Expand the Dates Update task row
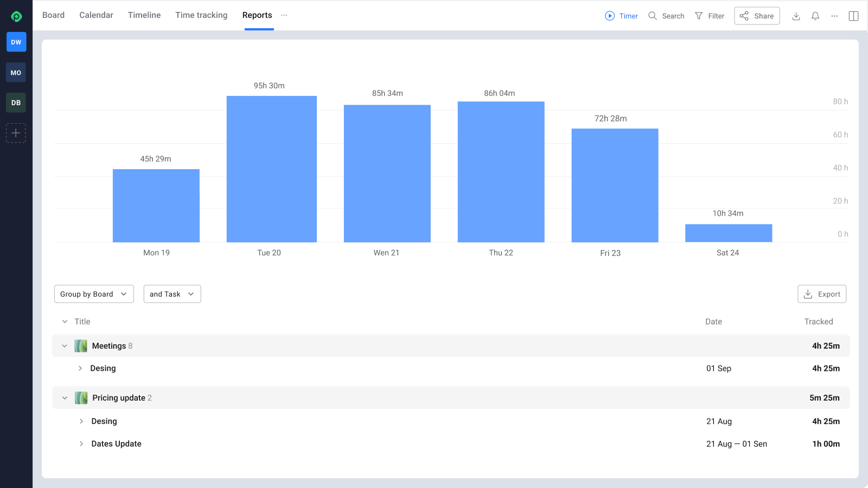The height and width of the screenshot is (488, 868). (x=81, y=444)
